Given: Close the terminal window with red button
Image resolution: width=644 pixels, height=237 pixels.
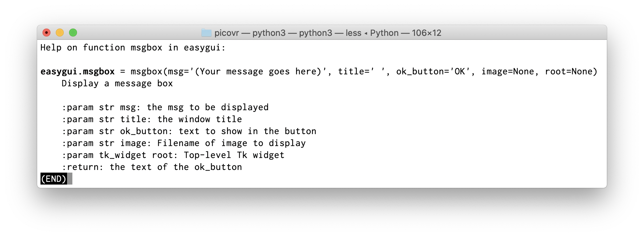Looking at the screenshot, I should click(x=46, y=33).
